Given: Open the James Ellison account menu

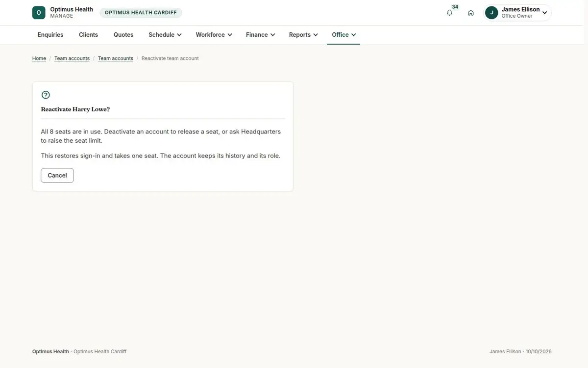Looking at the screenshot, I should [518, 13].
